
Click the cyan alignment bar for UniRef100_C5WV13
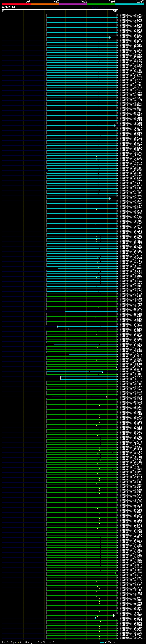click(x=79, y=397)
